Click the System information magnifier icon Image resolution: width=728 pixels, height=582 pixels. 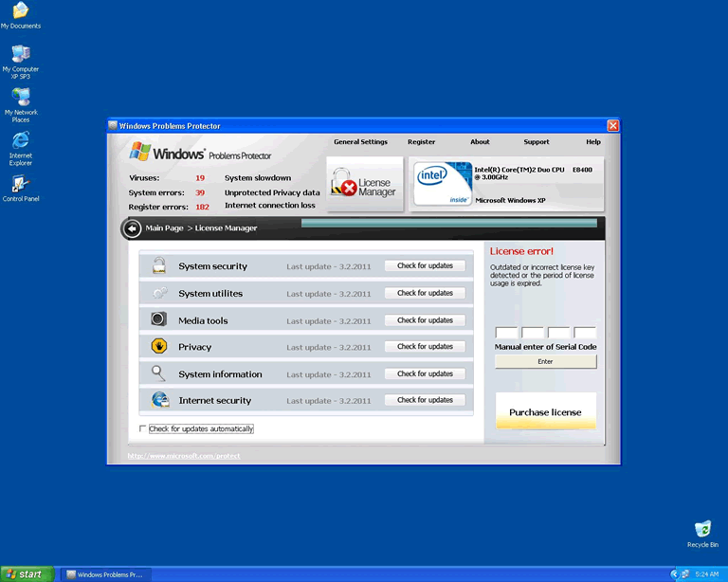159,373
